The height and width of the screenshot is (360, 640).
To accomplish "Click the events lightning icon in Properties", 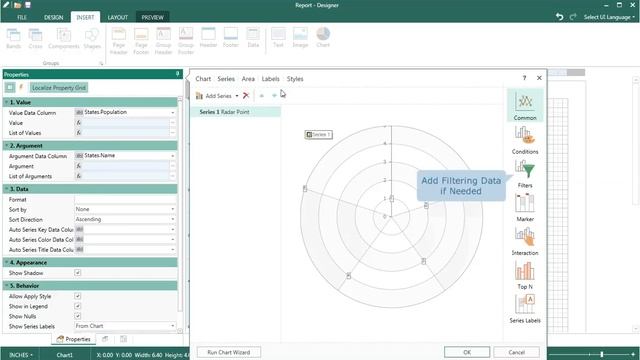I will (21, 87).
